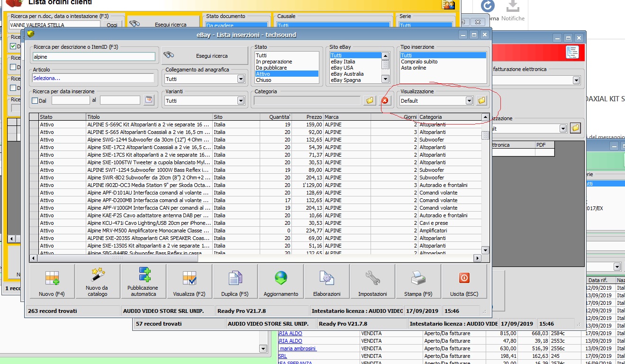Screen dimensions: 625x364
Task: Click Giorni column header
Action: [395, 117]
